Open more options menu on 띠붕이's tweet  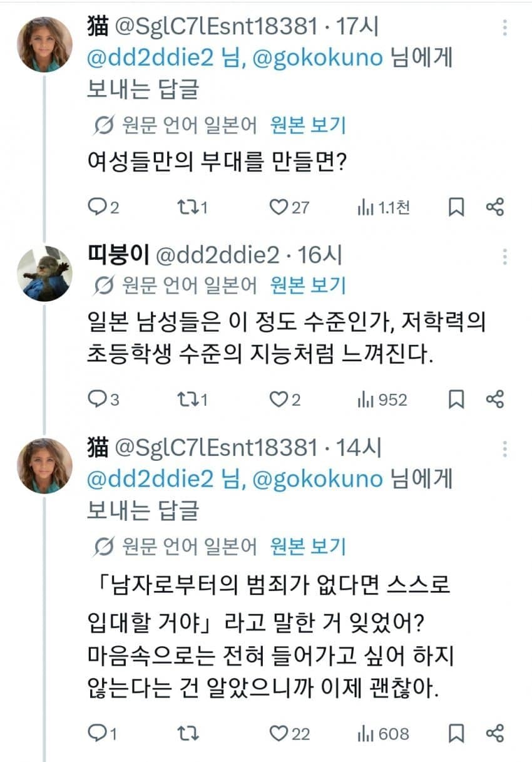[x=505, y=256]
